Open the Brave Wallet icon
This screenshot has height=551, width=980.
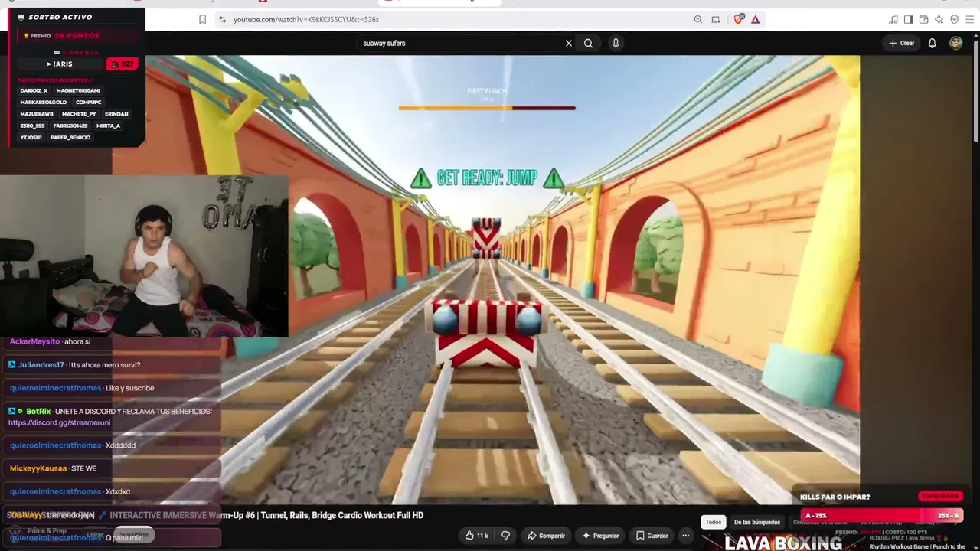[923, 19]
